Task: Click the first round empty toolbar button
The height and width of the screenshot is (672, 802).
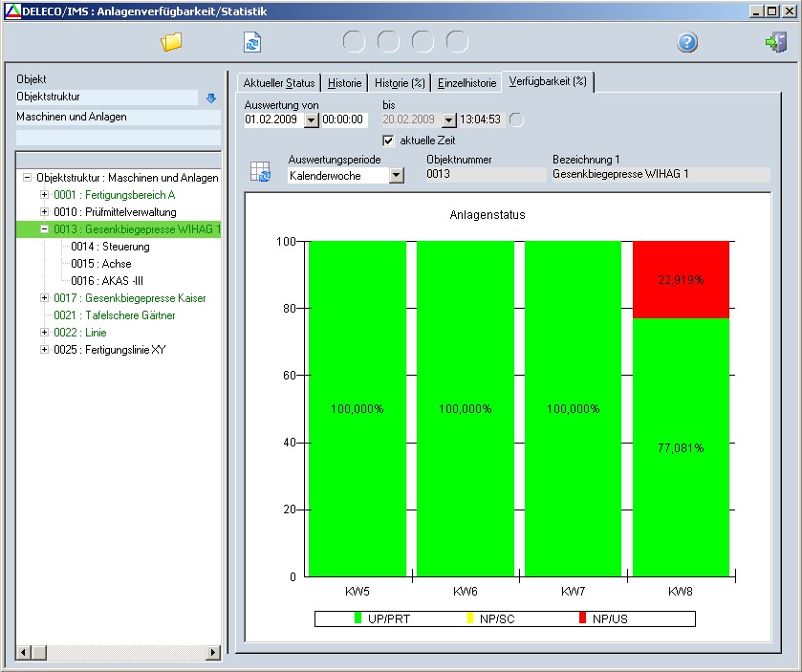Action: coord(354,42)
